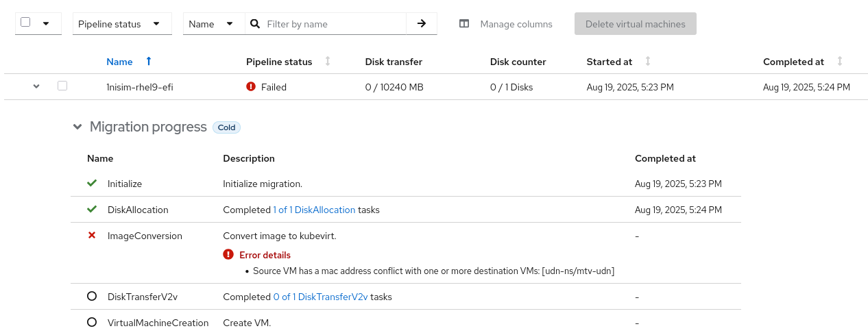Screen dimensions: 868x333
Task: Sort by Pipeline status column icon
Action: pyautogui.click(x=328, y=62)
